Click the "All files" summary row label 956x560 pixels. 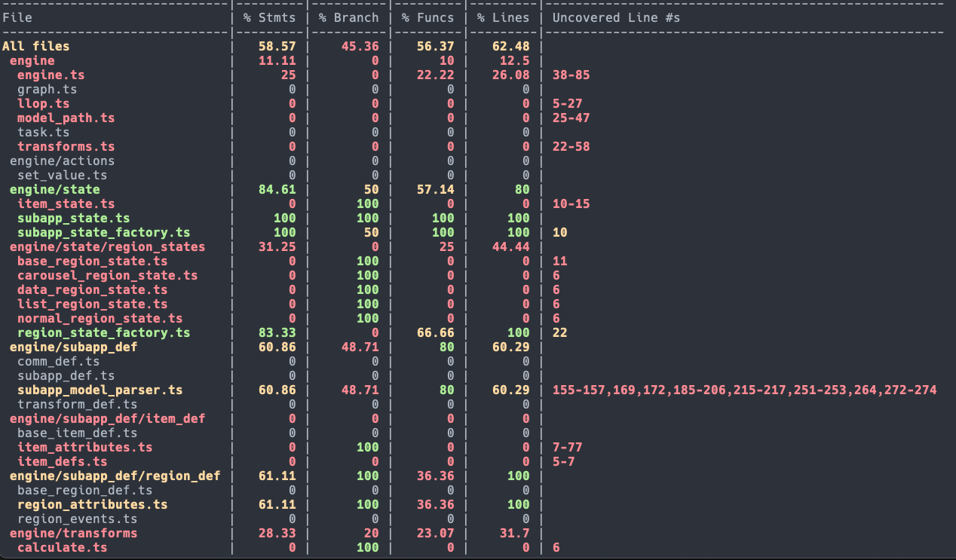[x=35, y=47]
